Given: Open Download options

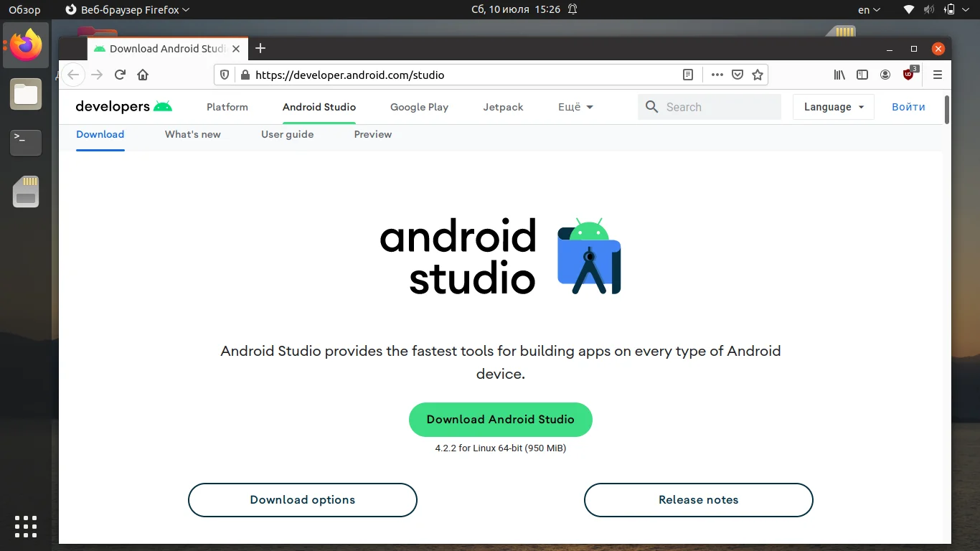Looking at the screenshot, I should 303,500.
